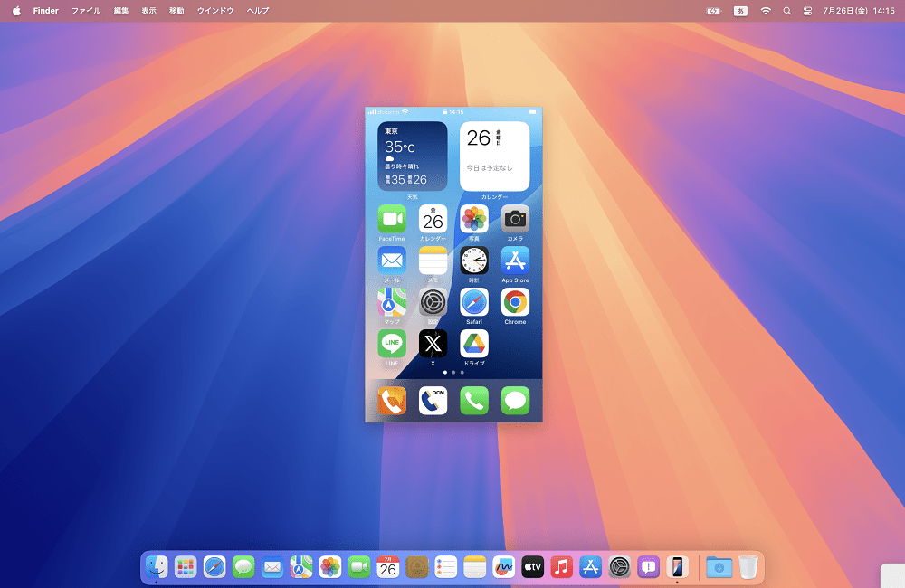Image resolution: width=905 pixels, height=588 pixels.
Task: Open the ウインドウ menu
Action: pyautogui.click(x=215, y=10)
